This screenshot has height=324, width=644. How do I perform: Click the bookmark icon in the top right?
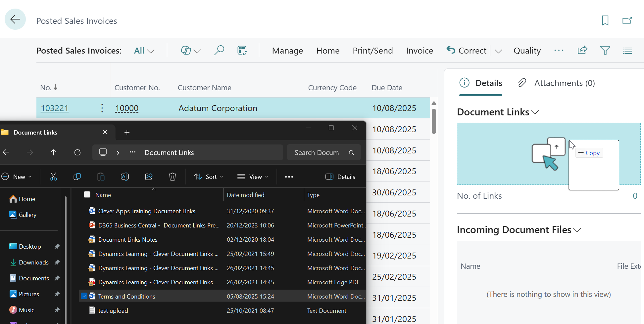point(605,20)
